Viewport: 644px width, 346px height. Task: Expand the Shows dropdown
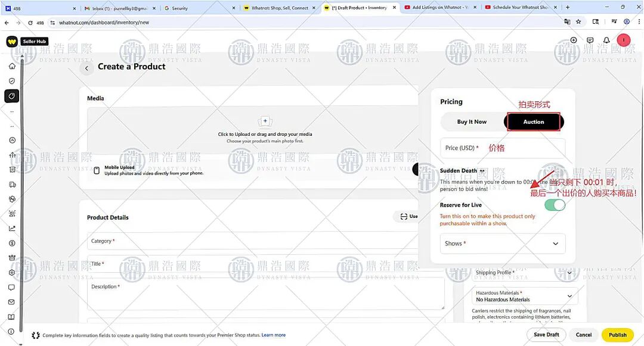[503, 244]
